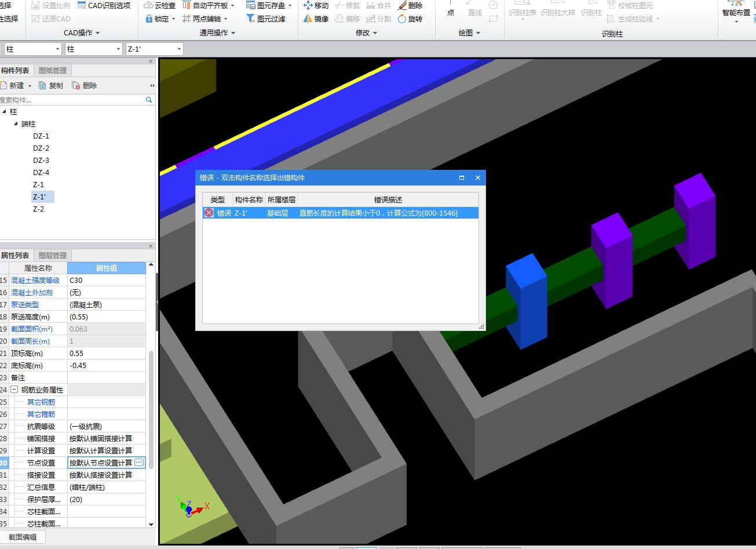Click the 截面编辑 button
This screenshot has height=549, width=756.
tap(23, 537)
